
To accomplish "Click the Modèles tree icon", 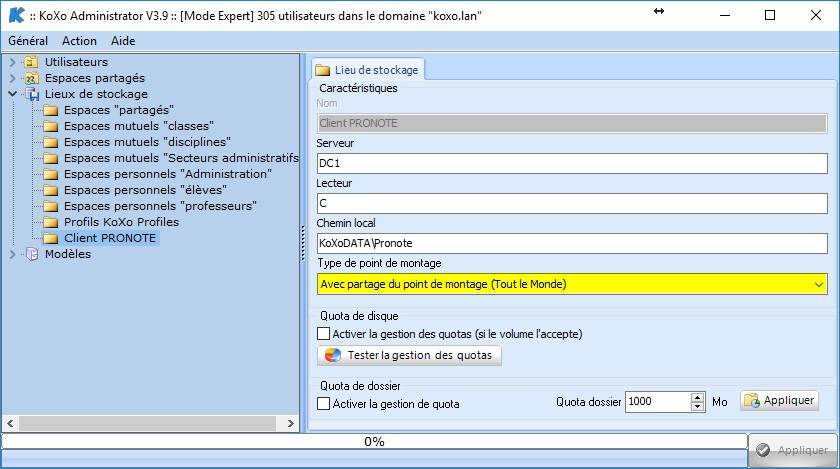I will 32,254.
